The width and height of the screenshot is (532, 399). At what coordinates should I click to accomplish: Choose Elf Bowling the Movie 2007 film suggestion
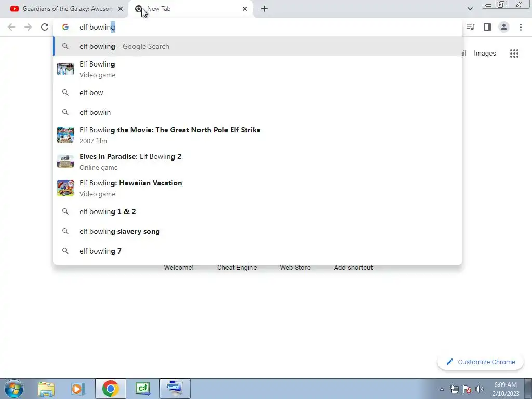tap(258, 136)
